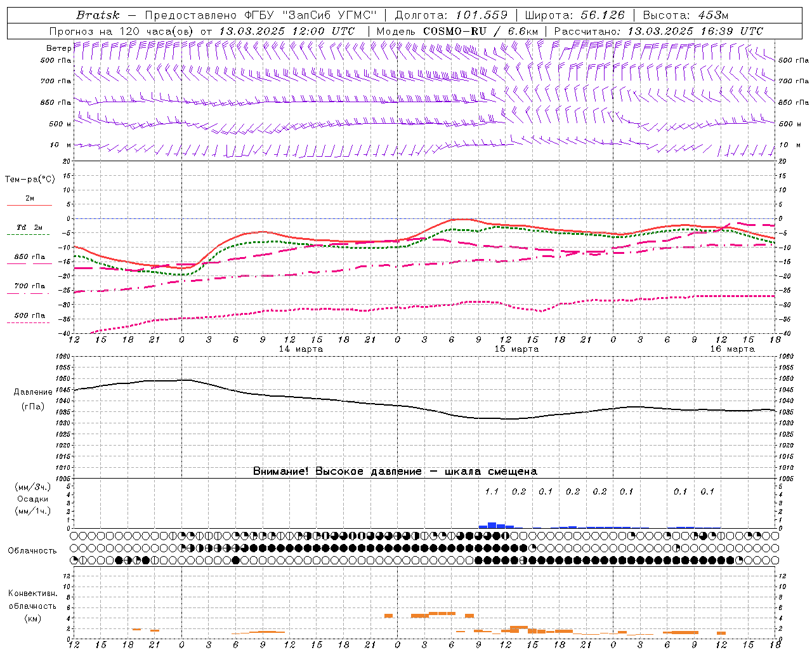The width and height of the screenshot is (812, 650).
Task: Click the 700 гПа temperature legend entry
Action: click(x=29, y=286)
